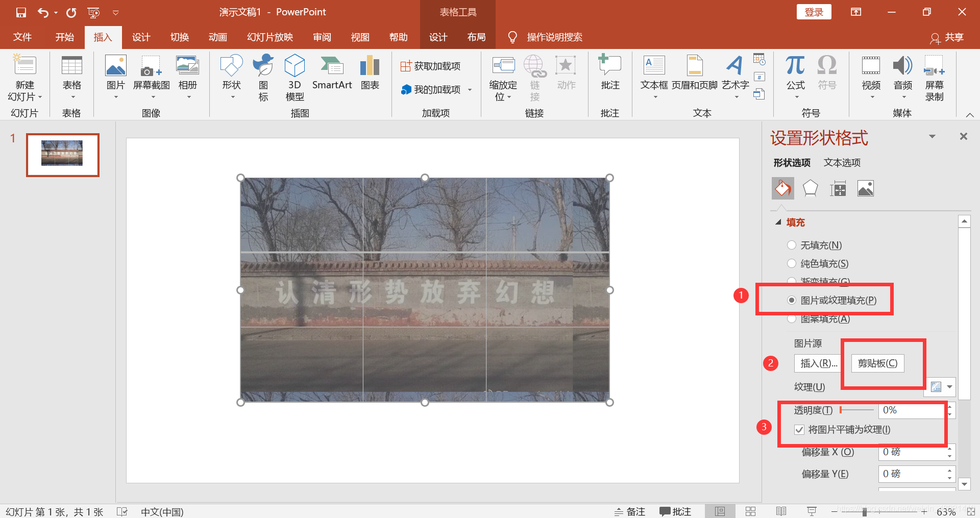Click 获取加载项 (Get Add-ins)
Viewport: 980px width, 518px height.
431,66
